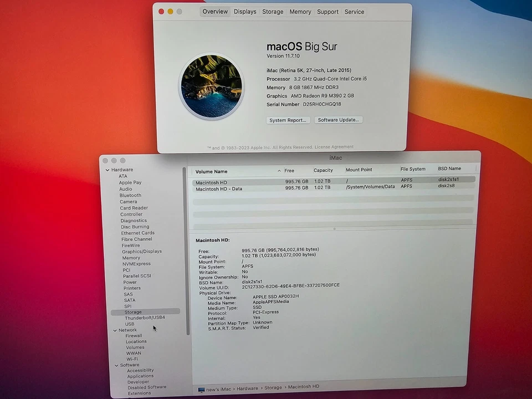Select Thunderbolt/USB4 in the sidebar

coord(145,318)
